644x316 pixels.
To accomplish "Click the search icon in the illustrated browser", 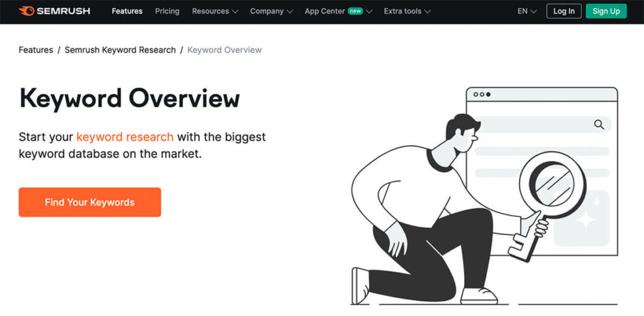I will point(599,124).
